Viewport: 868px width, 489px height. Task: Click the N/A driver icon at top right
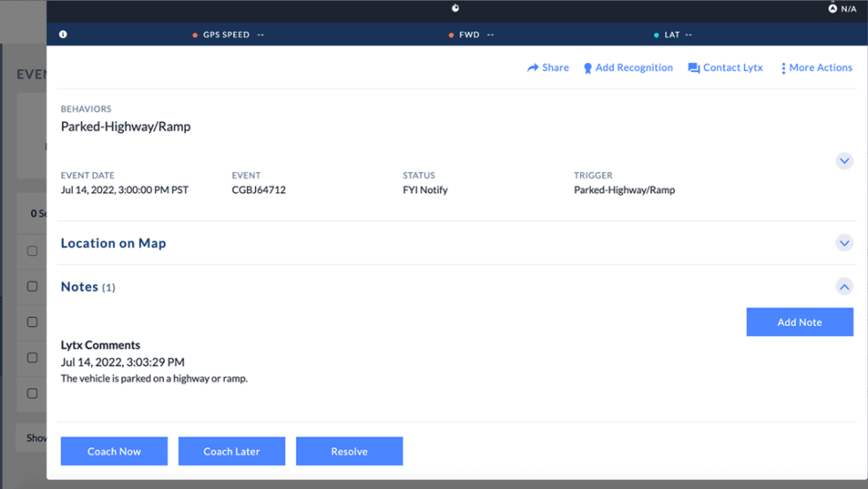tap(833, 9)
